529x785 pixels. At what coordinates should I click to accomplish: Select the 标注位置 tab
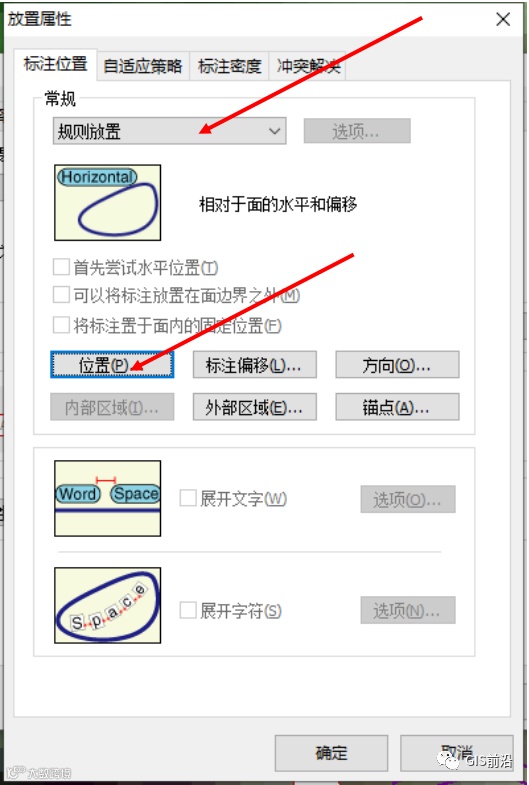point(55,64)
